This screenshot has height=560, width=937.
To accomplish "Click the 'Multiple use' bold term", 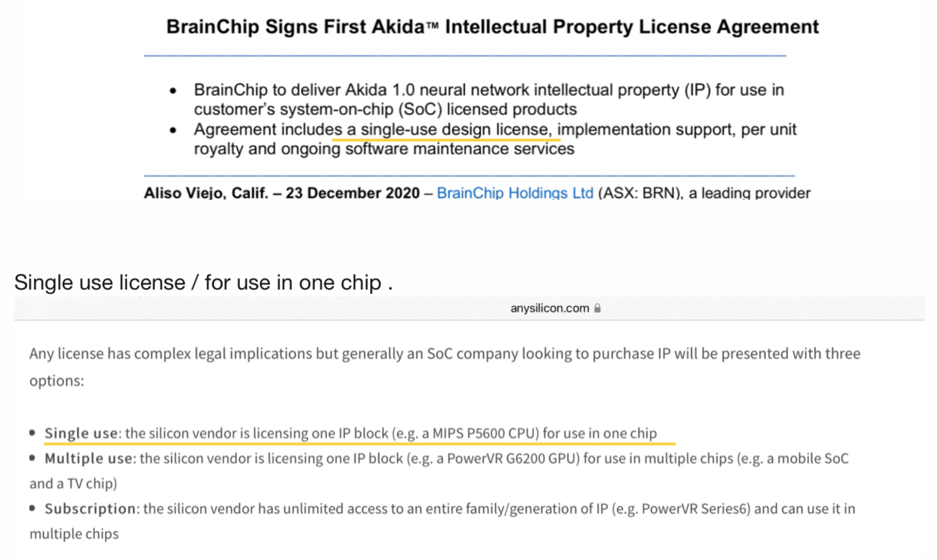I will click(x=88, y=458).
